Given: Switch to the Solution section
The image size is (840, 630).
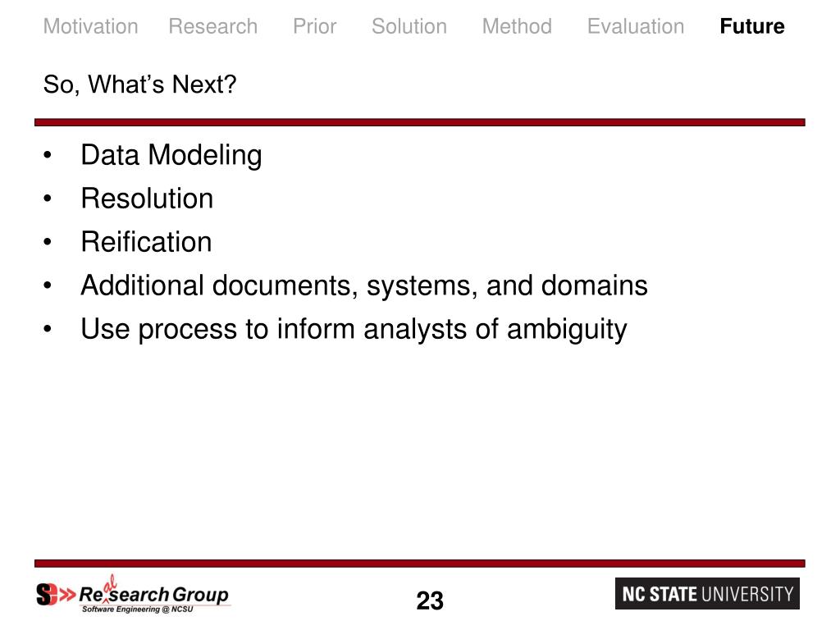Looking at the screenshot, I should (409, 26).
